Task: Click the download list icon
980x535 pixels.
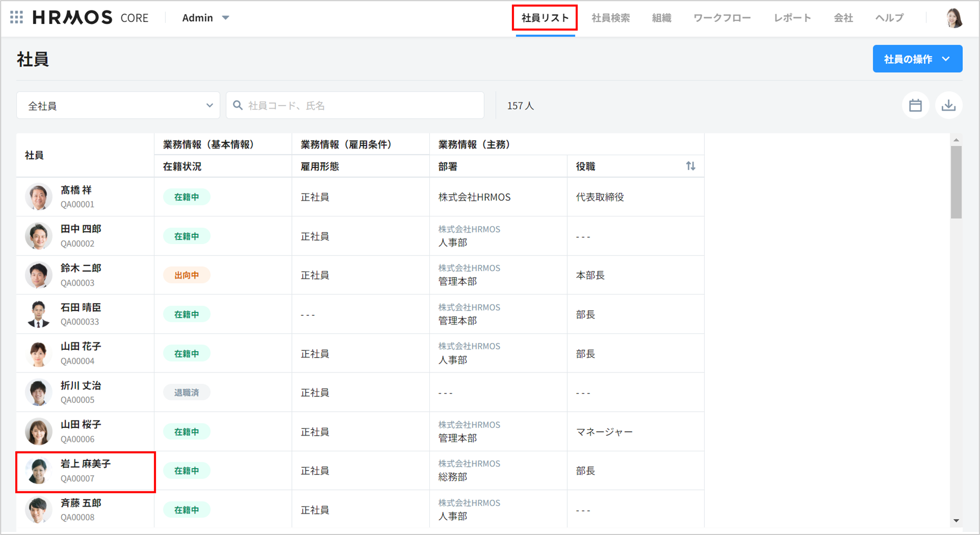Action: [x=948, y=105]
